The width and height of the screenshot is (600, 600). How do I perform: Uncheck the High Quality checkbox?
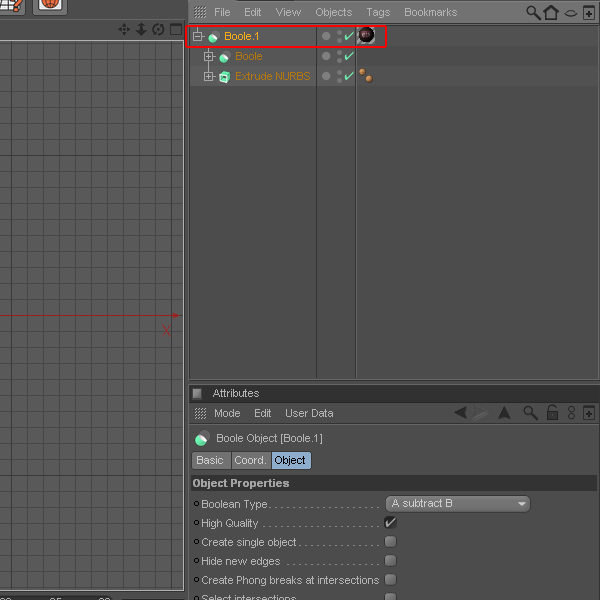[390, 522]
